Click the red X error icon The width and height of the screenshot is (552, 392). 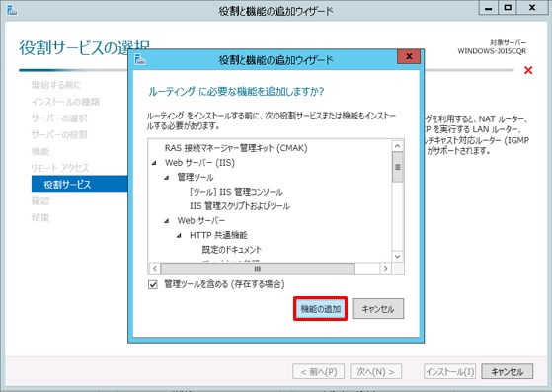point(528,70)
